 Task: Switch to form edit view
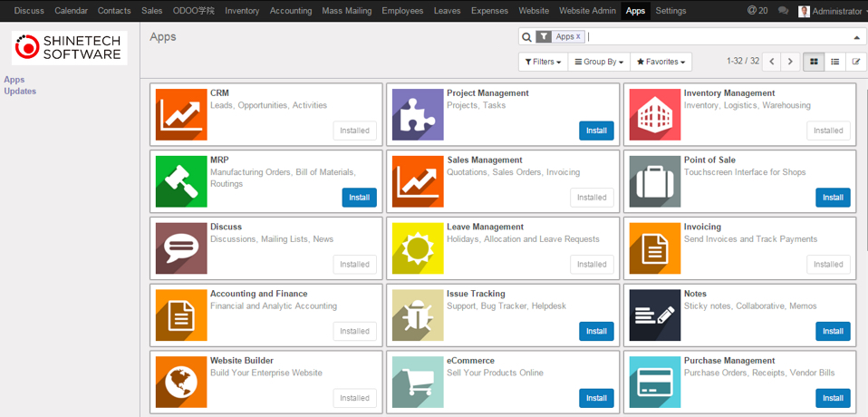click(856, 62)
